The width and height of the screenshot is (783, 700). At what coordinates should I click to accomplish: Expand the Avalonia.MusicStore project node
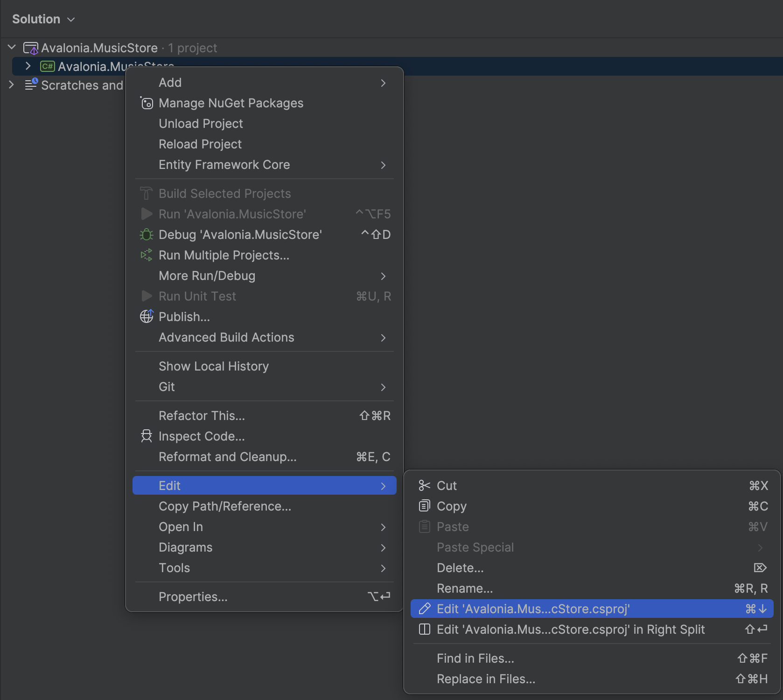(28, 66)
